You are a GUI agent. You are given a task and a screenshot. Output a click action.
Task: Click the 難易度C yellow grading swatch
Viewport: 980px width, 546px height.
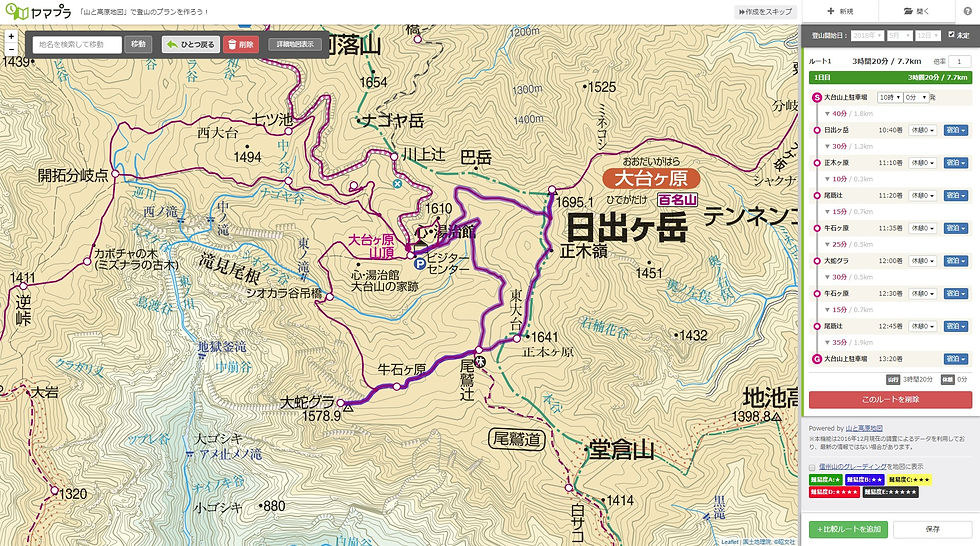click(x=909, y=479)
